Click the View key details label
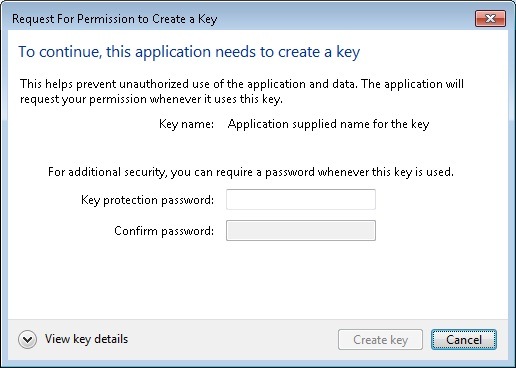This screenshot has width=516, height=368. click(x=86, y=339)
